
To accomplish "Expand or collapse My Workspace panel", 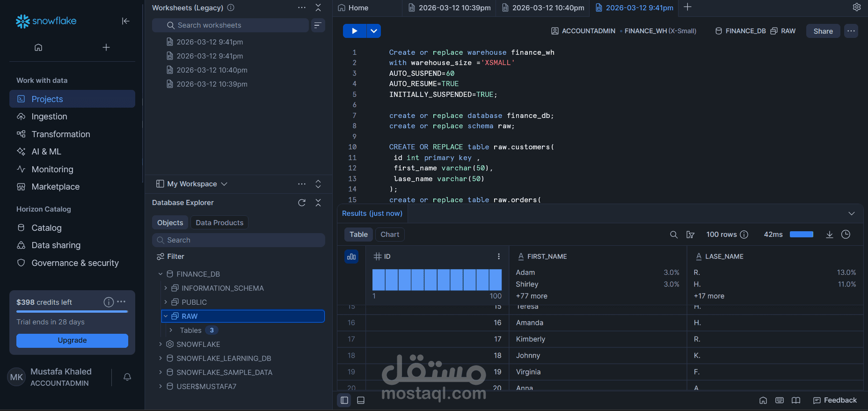I will click(x=318, y=184).
